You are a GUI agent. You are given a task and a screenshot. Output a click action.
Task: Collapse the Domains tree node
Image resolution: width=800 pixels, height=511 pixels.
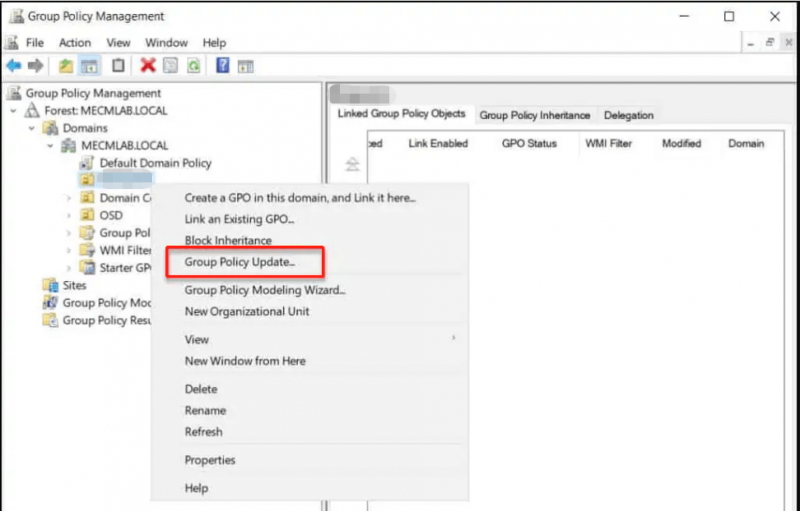(x=32, y=128)
